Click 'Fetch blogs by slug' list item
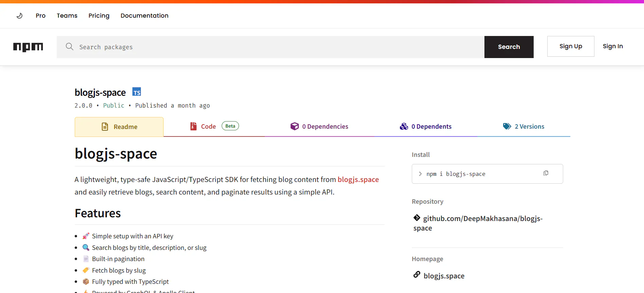 (x=119, y=270)
